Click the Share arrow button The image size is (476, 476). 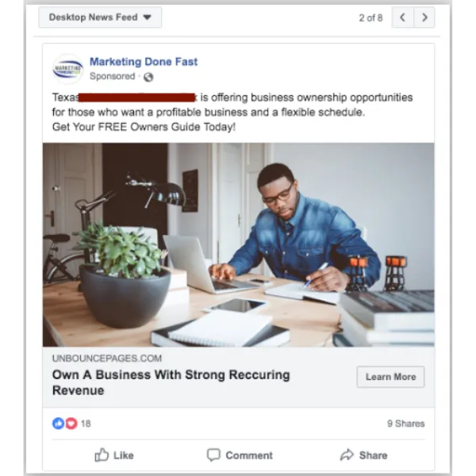click(x=363, y=455)
